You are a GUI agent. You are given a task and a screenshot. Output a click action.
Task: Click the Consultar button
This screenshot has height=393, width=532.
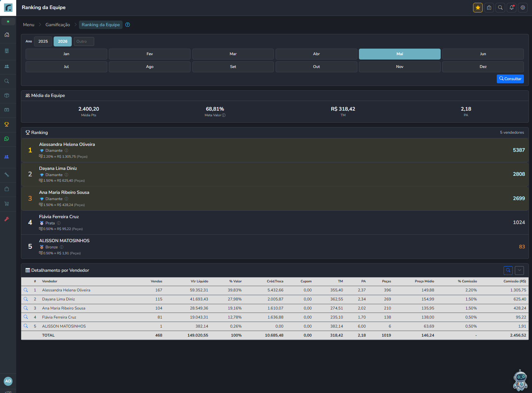click(x=510, y=79)
